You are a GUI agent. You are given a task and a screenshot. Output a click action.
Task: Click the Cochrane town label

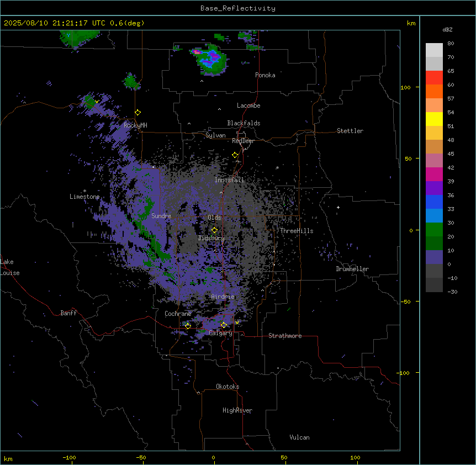pyautogui.click(x=178, y=314)
